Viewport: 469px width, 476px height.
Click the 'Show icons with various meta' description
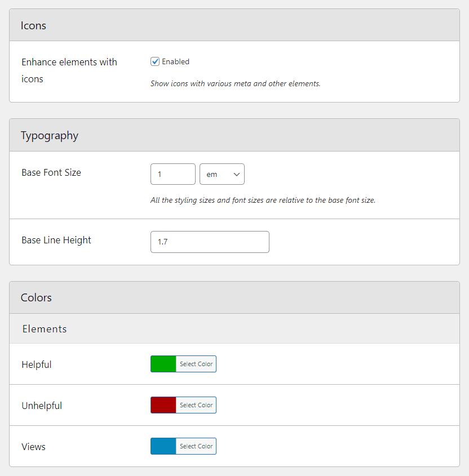coord(236,83)
